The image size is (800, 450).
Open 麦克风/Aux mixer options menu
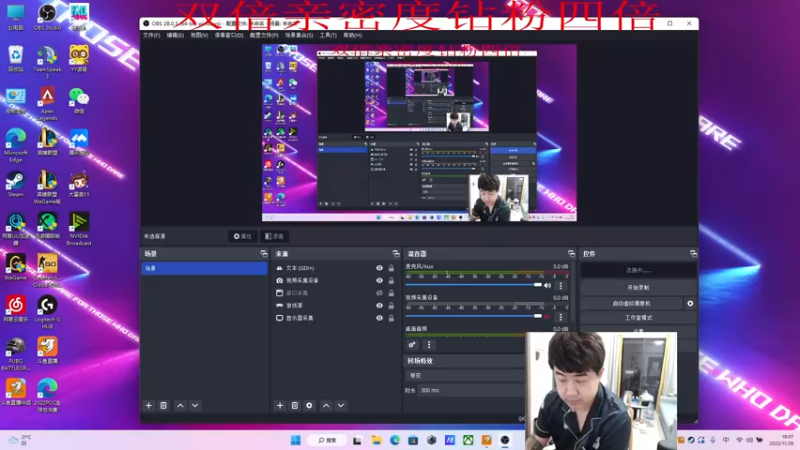pyautogui.click(x=561, y=286)
